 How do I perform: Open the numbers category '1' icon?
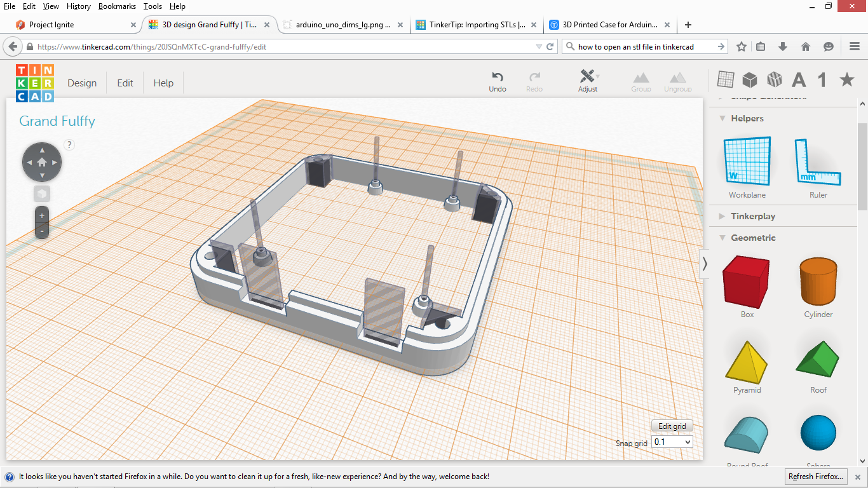tap(822, 79)
